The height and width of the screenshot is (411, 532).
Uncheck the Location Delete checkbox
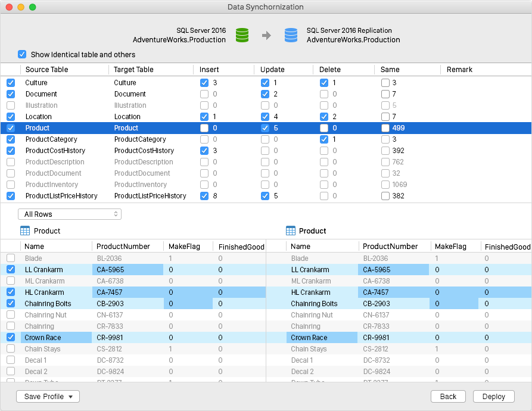click(324, 117)
